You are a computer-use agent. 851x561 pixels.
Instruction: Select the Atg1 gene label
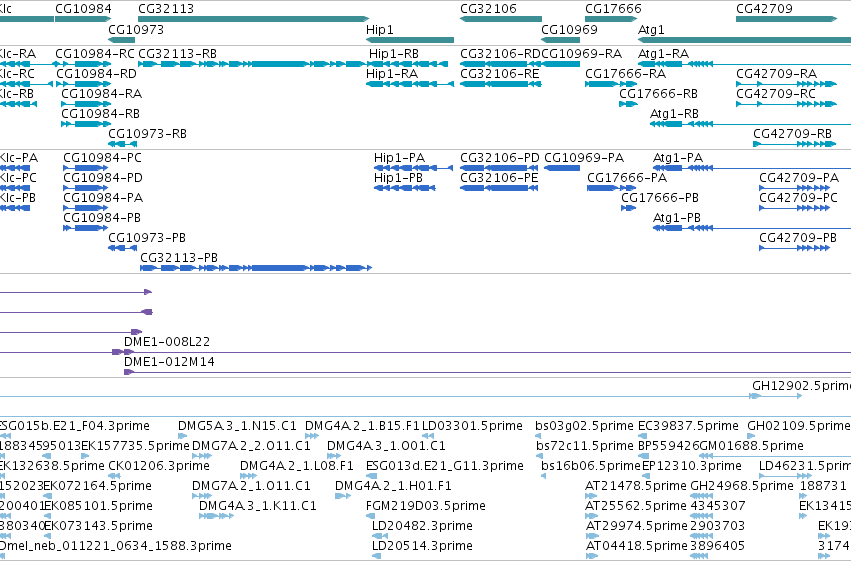[651, 29]
